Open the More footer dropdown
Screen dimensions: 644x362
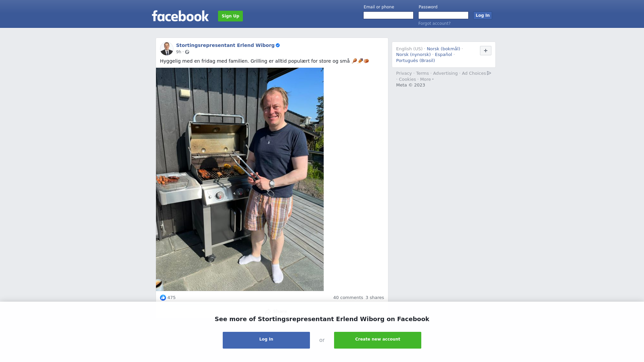(x=427, y=79)
